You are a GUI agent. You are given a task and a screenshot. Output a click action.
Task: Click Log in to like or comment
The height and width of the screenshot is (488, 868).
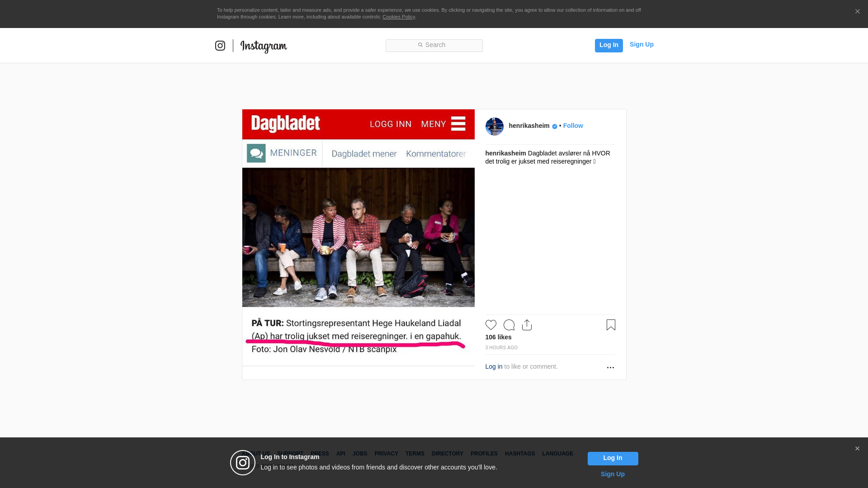[x=494, y=366]
